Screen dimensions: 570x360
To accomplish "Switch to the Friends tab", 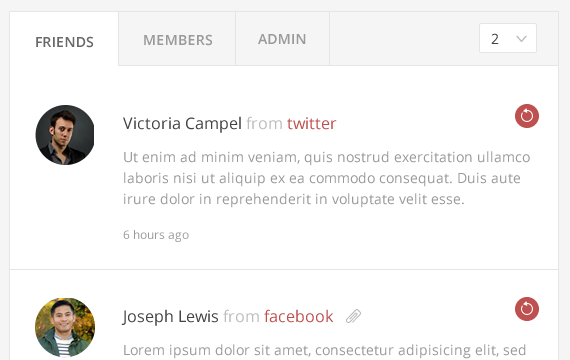I will click(x=64, y=42).
